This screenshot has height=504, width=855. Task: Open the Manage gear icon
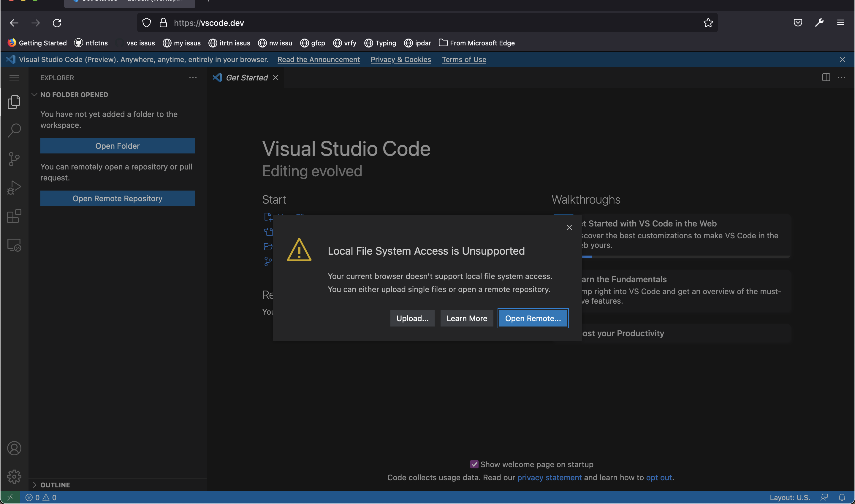tap(14, 476)
